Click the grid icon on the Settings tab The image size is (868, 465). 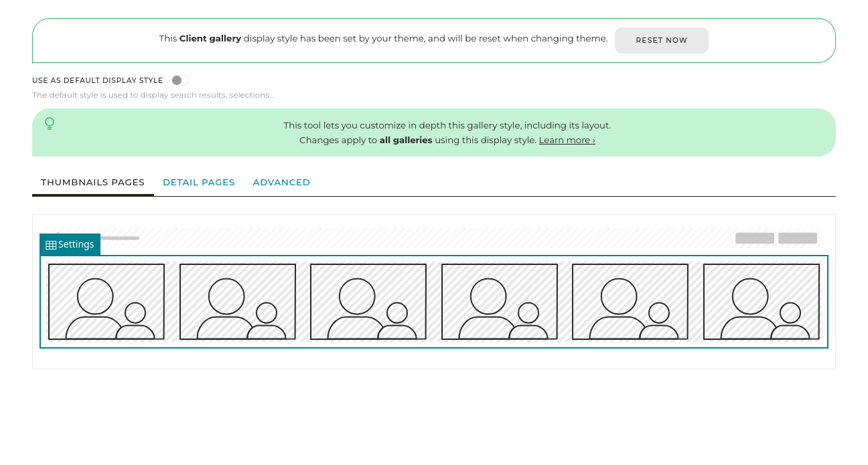coord(51,244)
